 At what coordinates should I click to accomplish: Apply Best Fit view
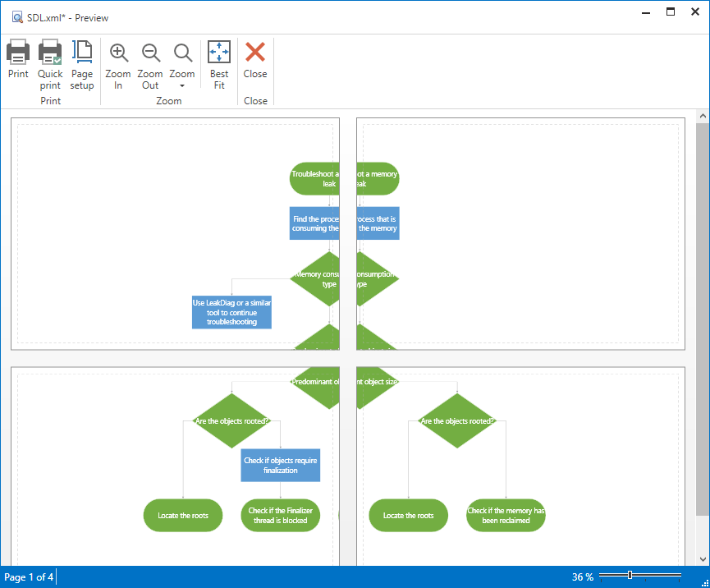(219, 65)
